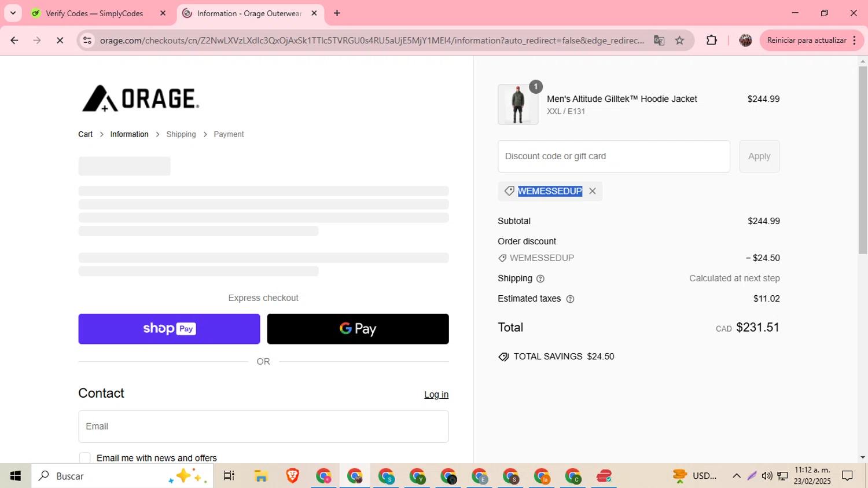This screenshot has width=868, height=488.
Task: Stop the page loading
Action: point(60,41)
